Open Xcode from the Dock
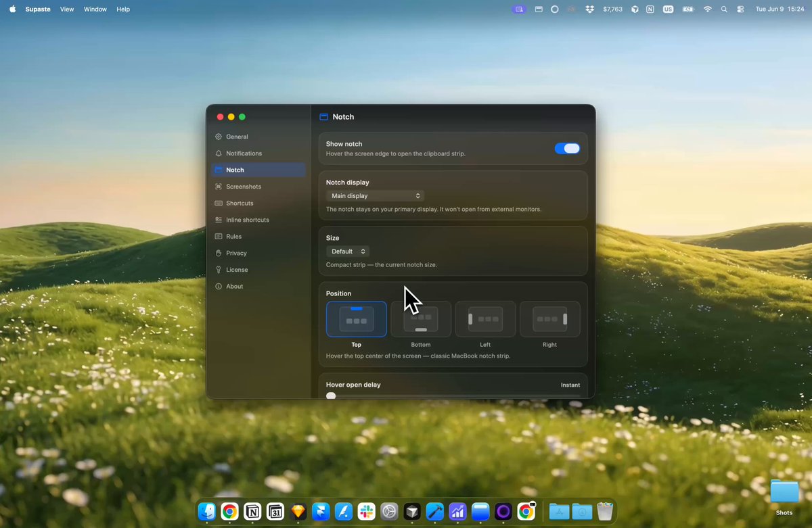The image size is (812, 528). pyautogui.click(x=435, y=511)
